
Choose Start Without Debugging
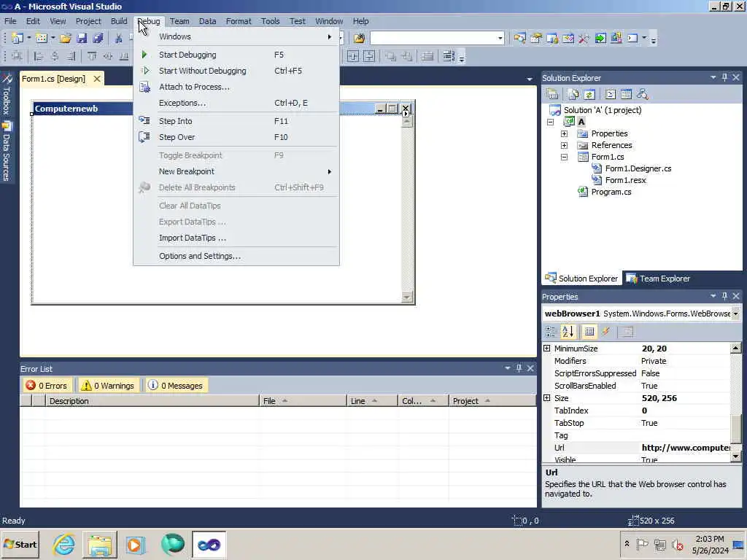(x=236, y=71)
